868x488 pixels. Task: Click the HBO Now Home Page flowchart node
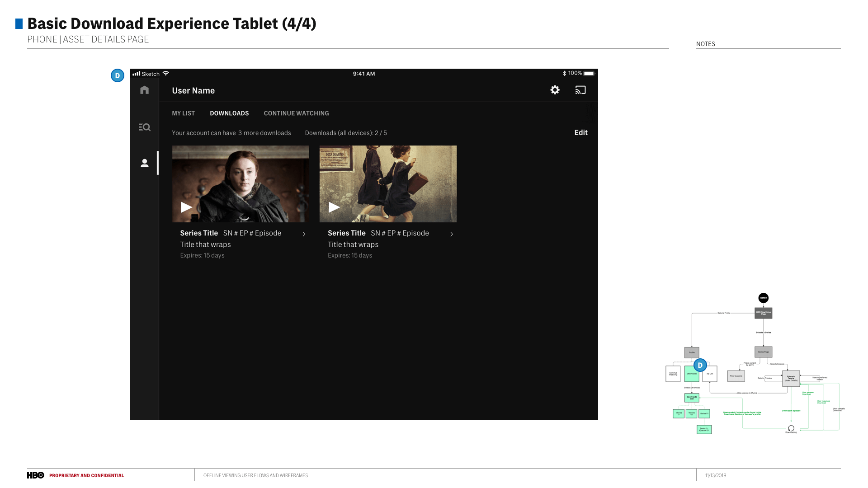coord(764,313)
